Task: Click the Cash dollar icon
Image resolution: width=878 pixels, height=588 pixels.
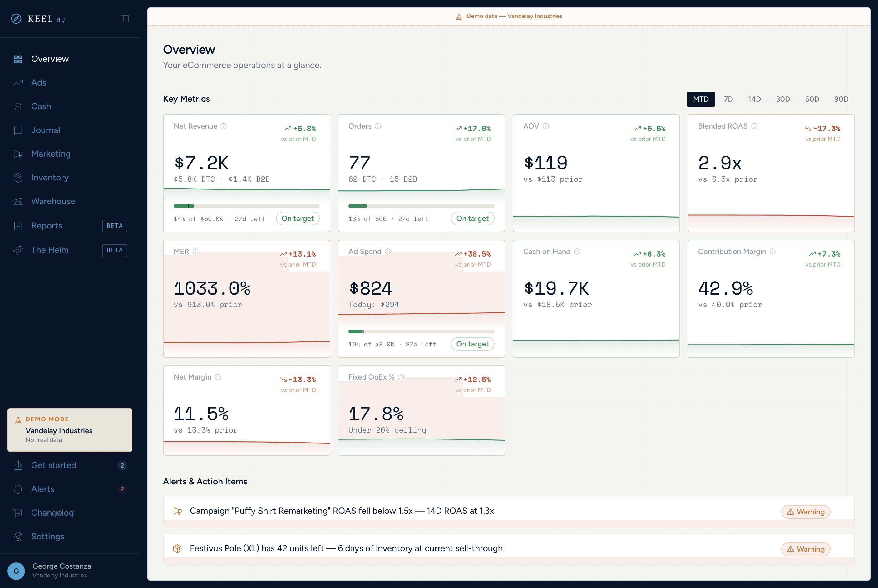Action: tap(18, 106)
